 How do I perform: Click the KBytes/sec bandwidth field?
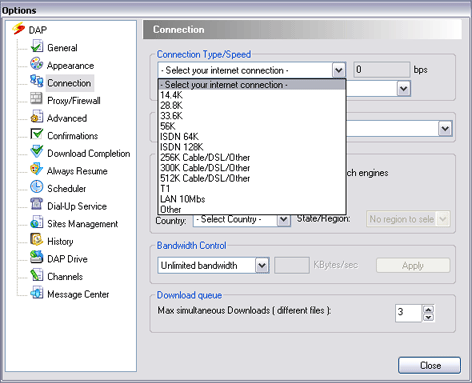[292, 265]
